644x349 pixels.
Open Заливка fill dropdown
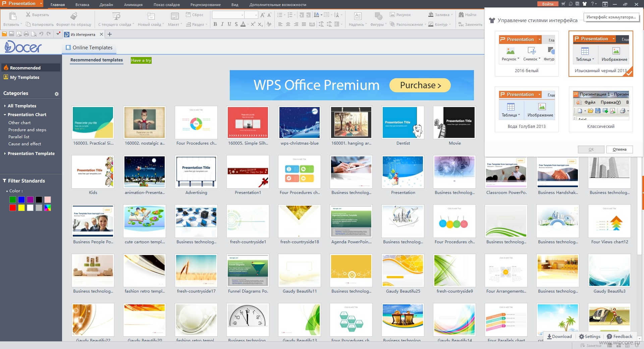coord(440,15)
